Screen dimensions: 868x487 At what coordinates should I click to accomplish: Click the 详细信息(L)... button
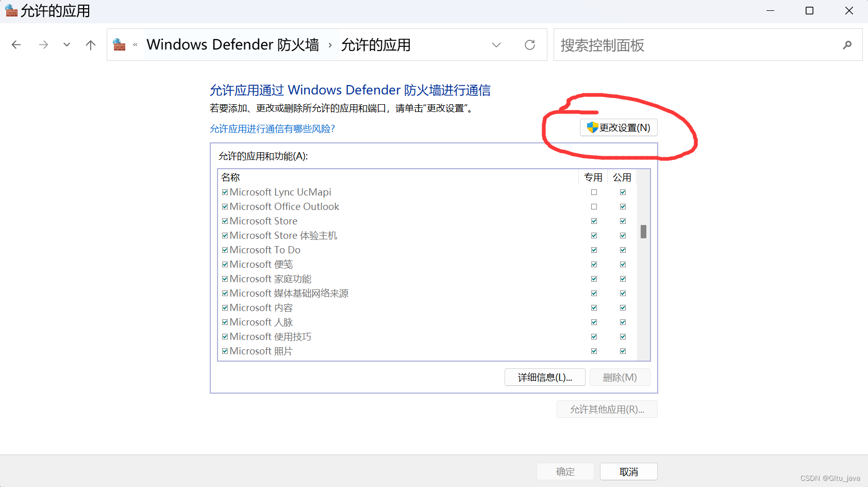click(x=545, y=377)
